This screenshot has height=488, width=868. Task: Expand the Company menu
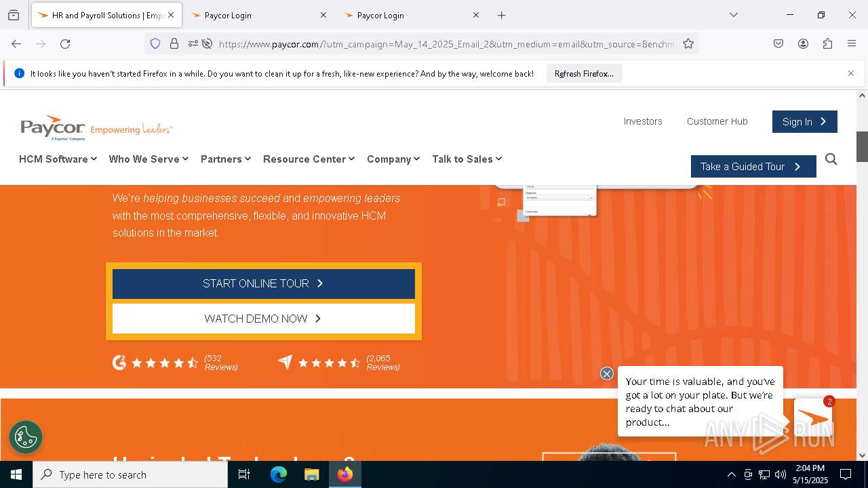[393, 159]
